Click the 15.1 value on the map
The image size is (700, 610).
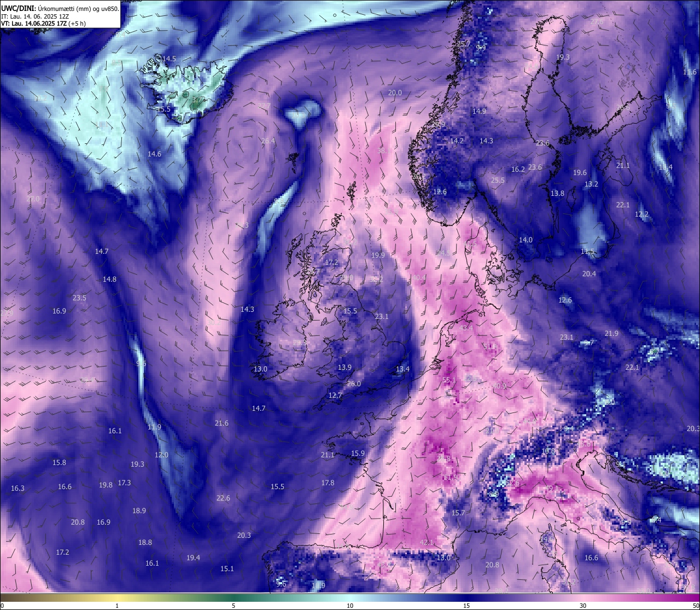[x=227, y=569]
